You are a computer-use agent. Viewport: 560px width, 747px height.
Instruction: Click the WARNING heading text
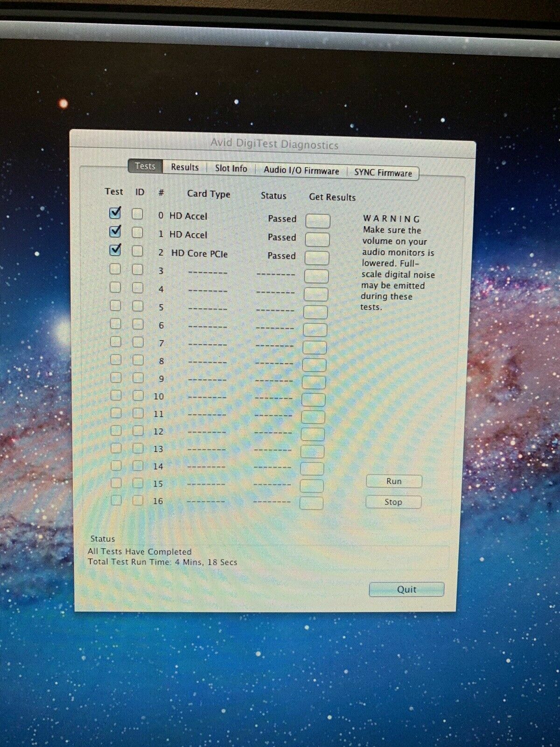[x=392, y=218]
